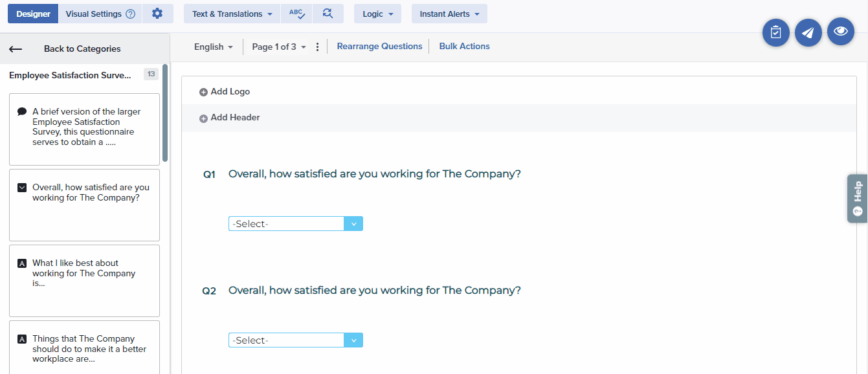Click the paper plane send icon
Image resolution: width=868 pixels, height=374 pixels.
(x=808, y=32)
